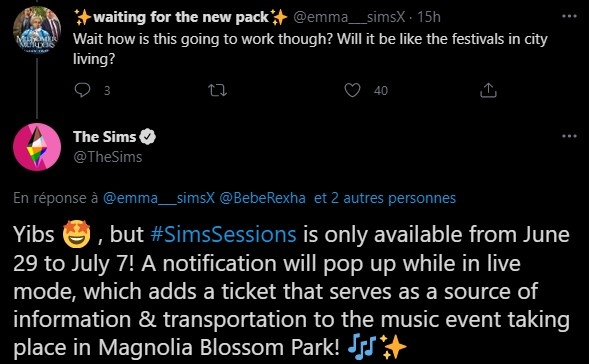Open more options on emma__simsX's tweet

[x=569, y=16]
